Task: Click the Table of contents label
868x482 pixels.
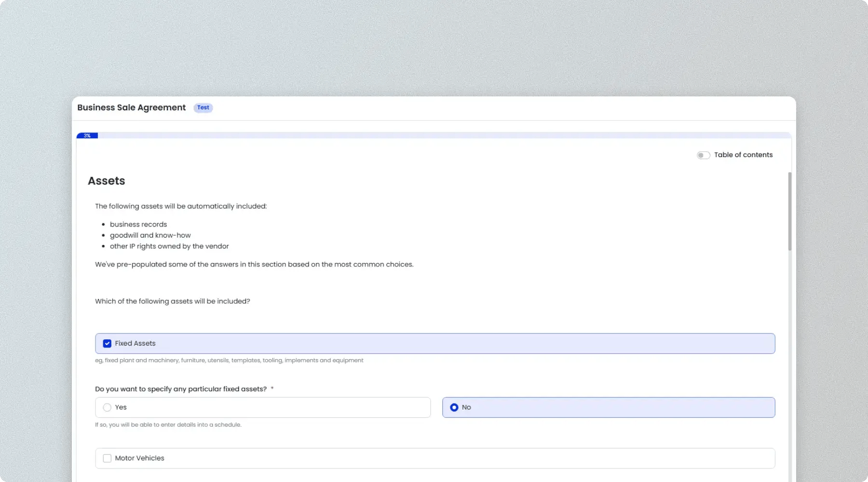Action: pos(743,155)
